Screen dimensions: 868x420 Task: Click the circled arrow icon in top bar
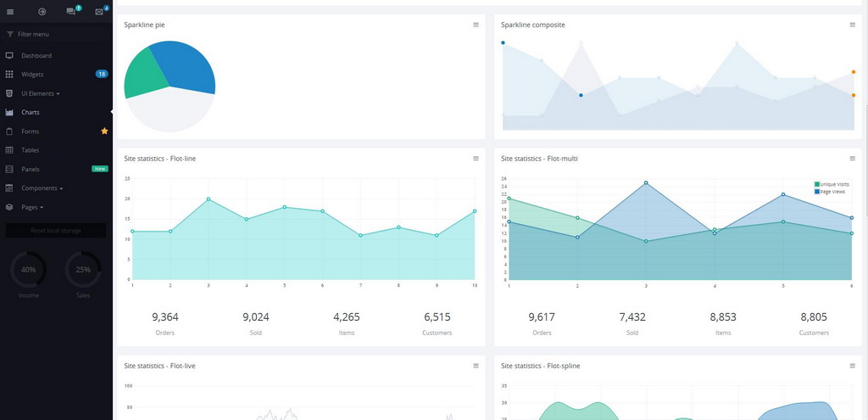pyautogui.click(x=42, y=12)
